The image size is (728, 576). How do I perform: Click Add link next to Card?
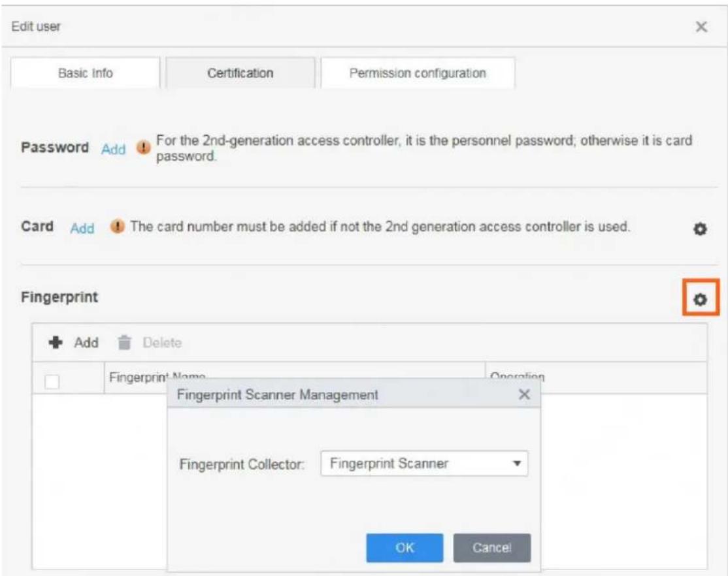coord(82,229)
